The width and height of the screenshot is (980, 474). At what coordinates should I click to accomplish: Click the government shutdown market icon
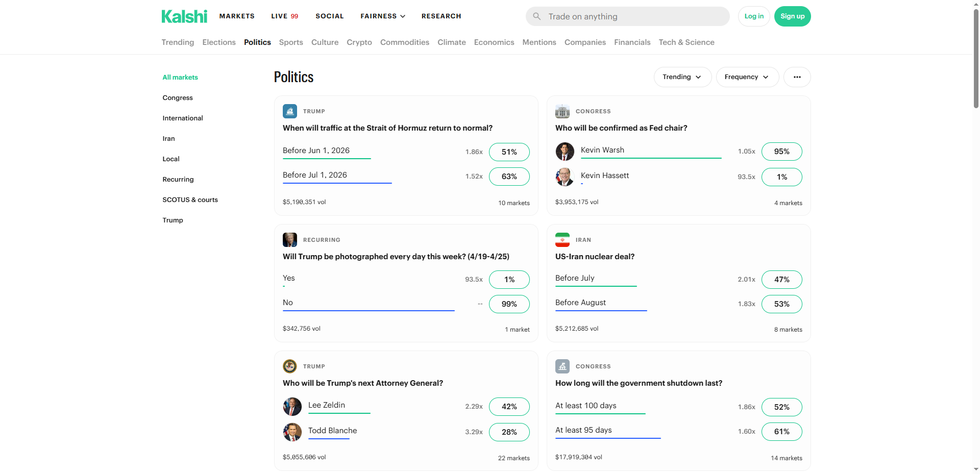(x=562, y=366)
